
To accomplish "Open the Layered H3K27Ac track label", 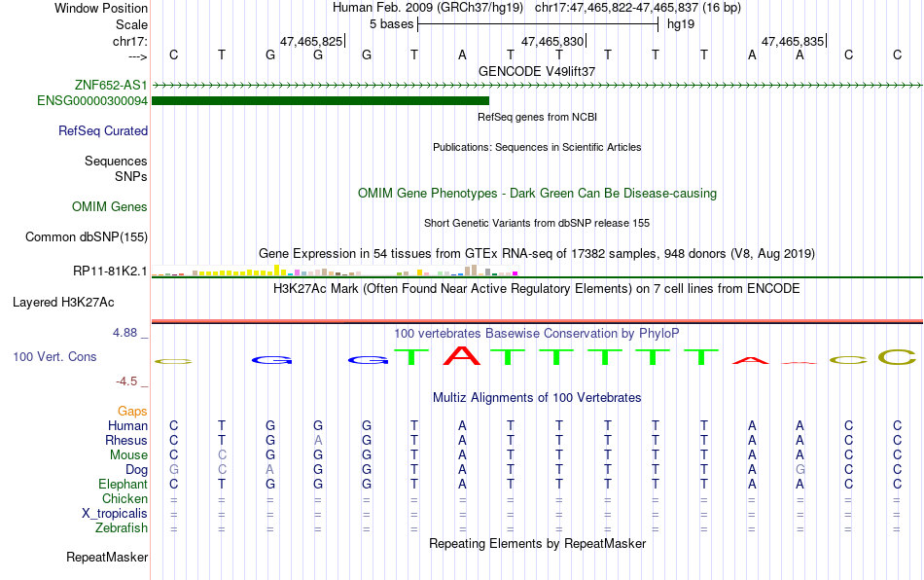I will [63, 303].
